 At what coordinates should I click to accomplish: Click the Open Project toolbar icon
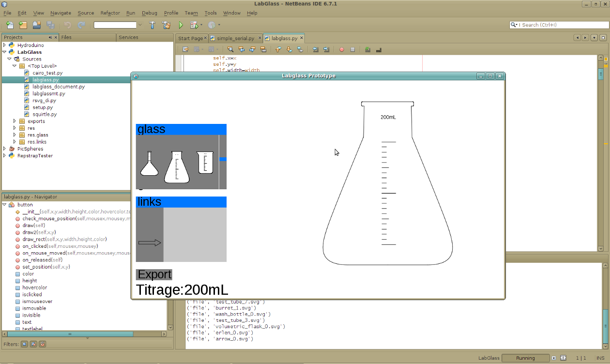click(x=37, y=25)
